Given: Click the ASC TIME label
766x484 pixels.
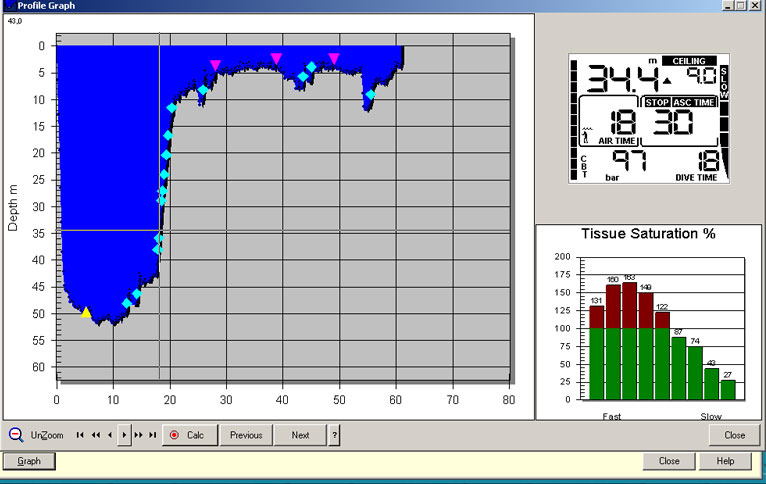Looking at the screenshot, I should [694, 102].
